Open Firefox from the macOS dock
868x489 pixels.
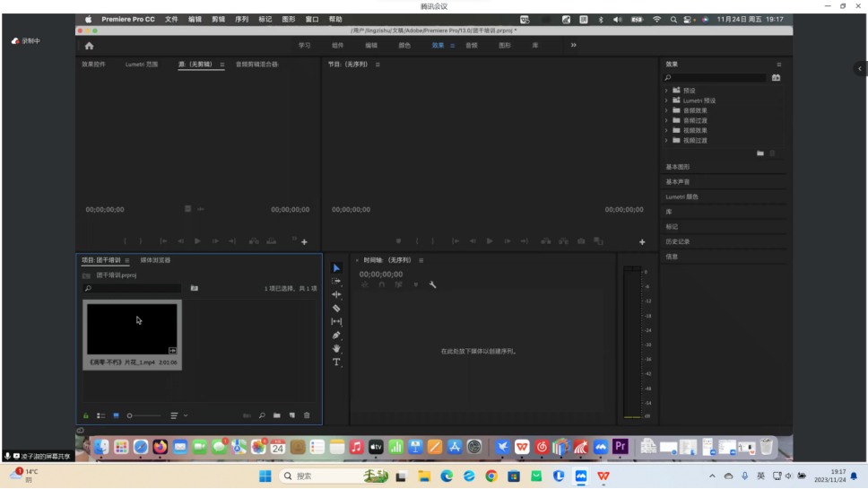(160, 447)
